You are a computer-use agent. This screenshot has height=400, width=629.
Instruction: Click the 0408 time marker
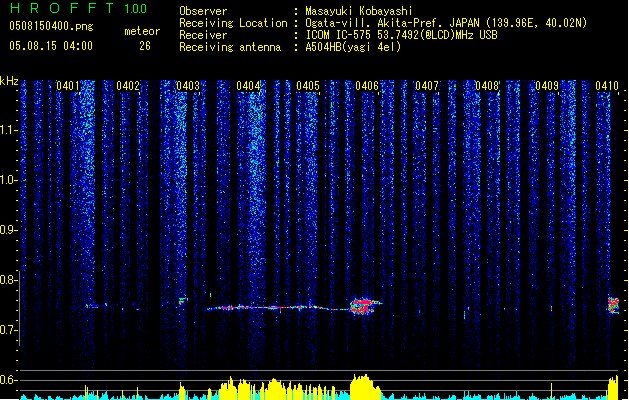coord(487,86)
